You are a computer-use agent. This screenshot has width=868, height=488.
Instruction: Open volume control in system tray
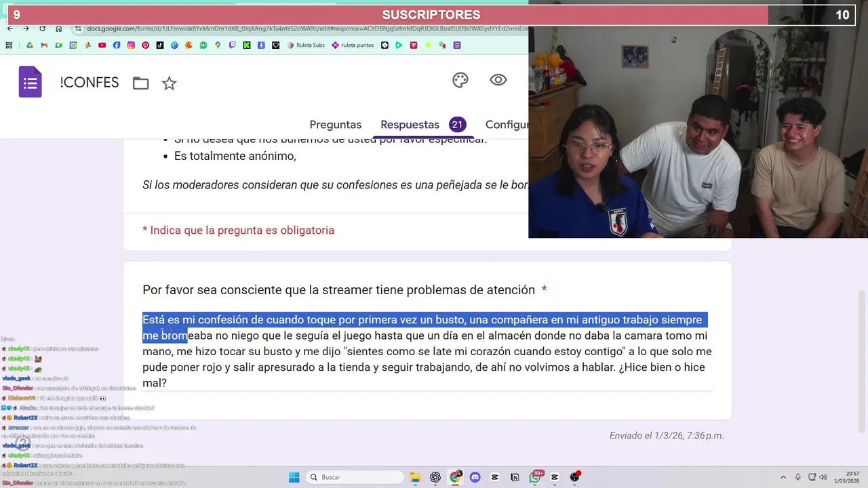(x=823, y=477)
